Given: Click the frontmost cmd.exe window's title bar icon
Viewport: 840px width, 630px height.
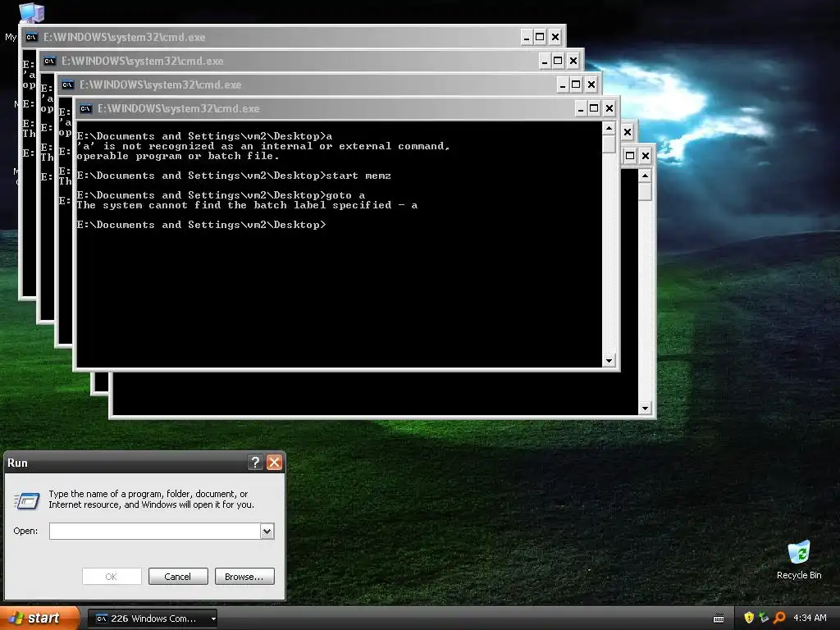Looking at the screenshot, I should coord(85,109).
